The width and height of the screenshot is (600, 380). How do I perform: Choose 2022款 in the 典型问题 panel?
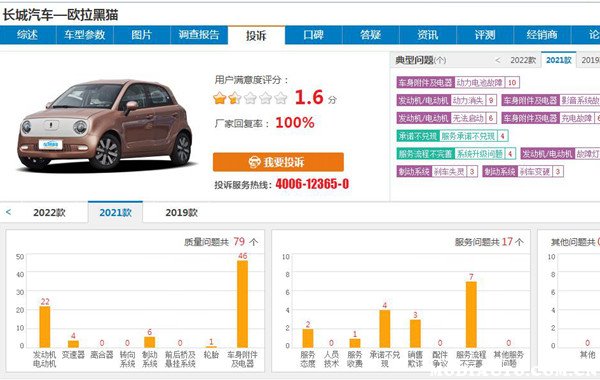(x=523, y=60)
